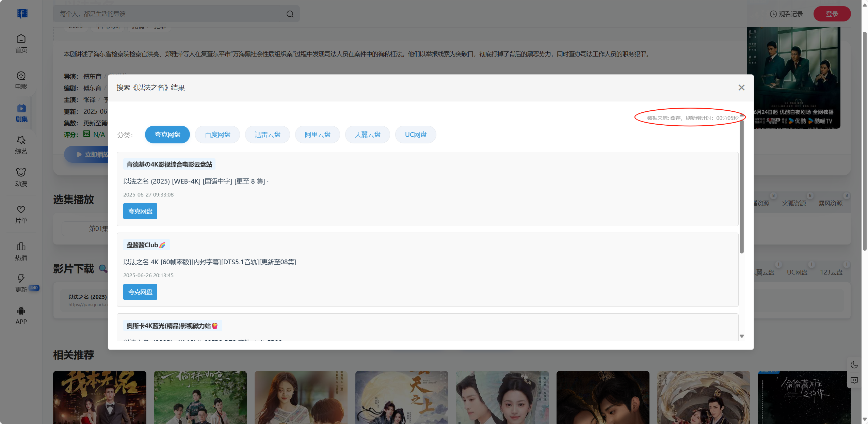Click 以法之名 4K [60帧率版] result title
This screenshot has height=424, width=868.
[x=210, y=262]
